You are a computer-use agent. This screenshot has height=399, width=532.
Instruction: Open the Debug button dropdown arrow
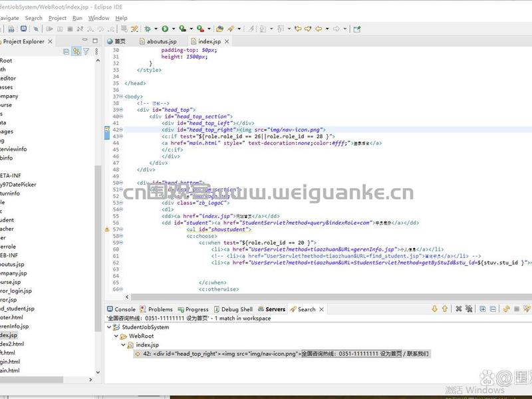(x=156, y=29)
